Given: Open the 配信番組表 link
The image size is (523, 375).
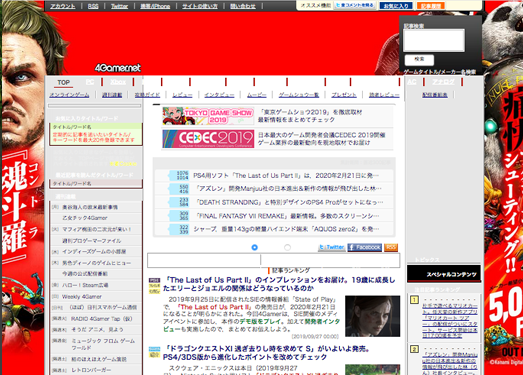Looking at the screenshot, I should [435, 95].
